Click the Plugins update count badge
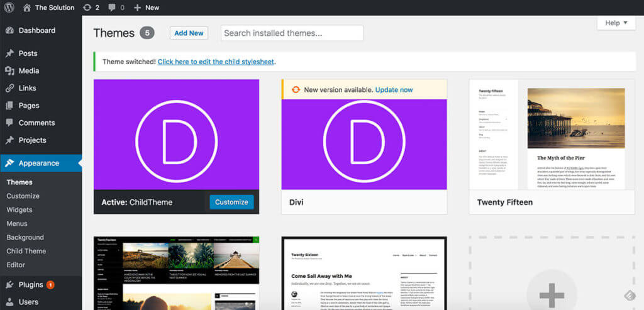The width and height of the screenshot is (644, 310). 50,285
